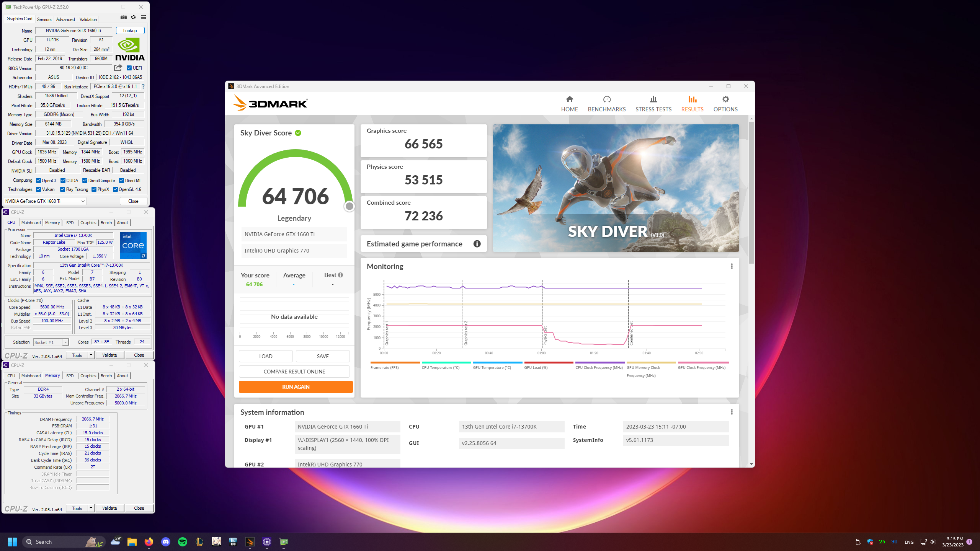The width and height of the screenshot is (980, 551).
Task: Toggle the OpenCL checkbox
Action: click(38, 181)
